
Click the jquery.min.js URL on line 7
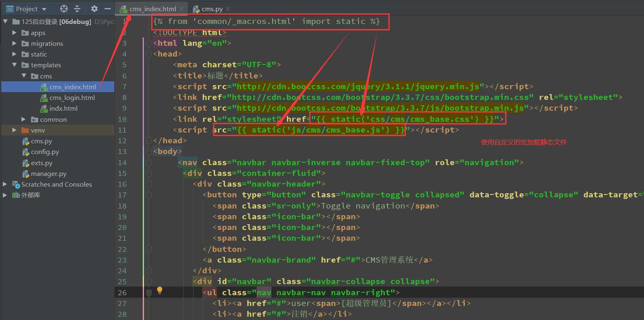point(359,86)
